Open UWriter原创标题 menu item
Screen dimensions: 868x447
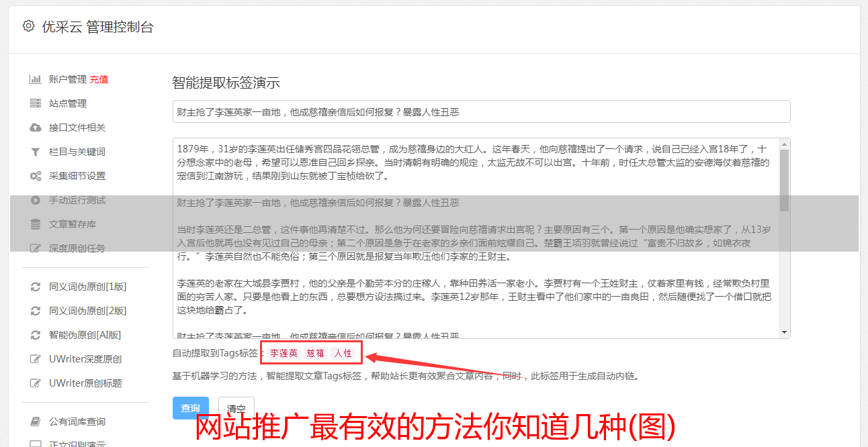[x=85, y=383]
